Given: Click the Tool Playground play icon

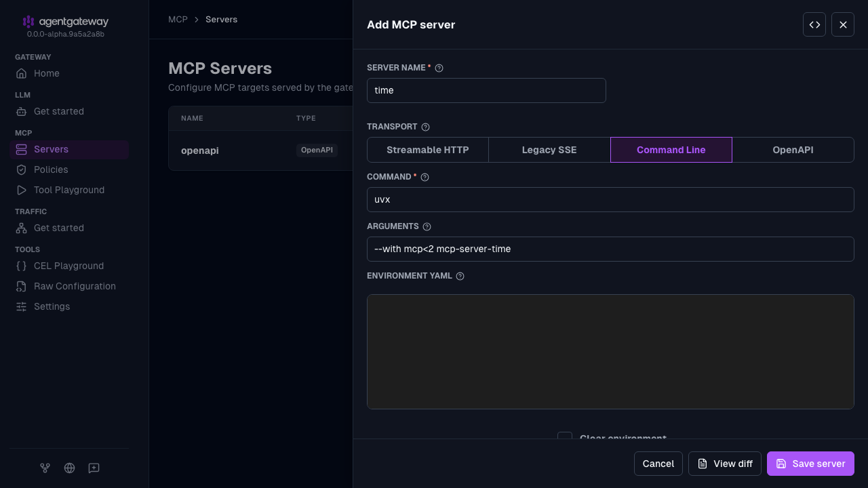Looking at the screenshot, I should [22, 190].
